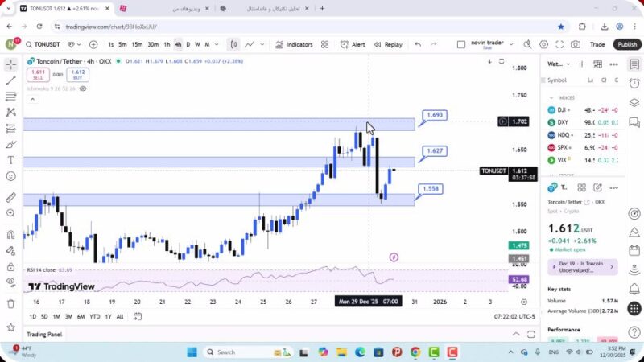Click the trash icon to remove drawings
The height and width of the screenshot is (362, 644).
click(x=10, y=302)
